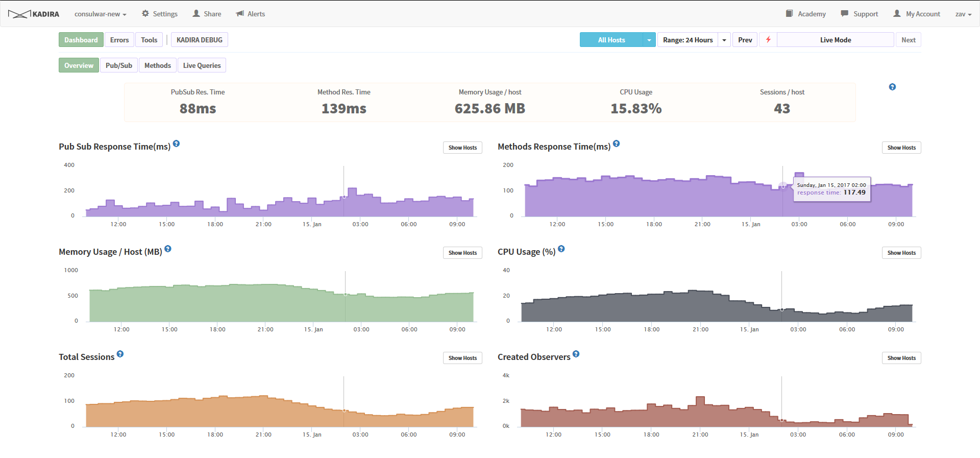The width and height of the screenshot is (980, 458).
Task: Click Sessions / host 43 value
Action: click(x=782, y=108)
